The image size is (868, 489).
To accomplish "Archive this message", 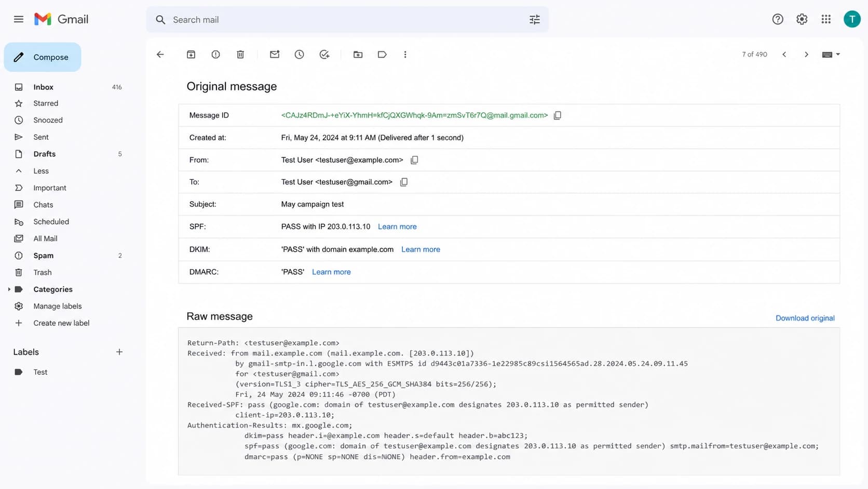I will (191, 55).
